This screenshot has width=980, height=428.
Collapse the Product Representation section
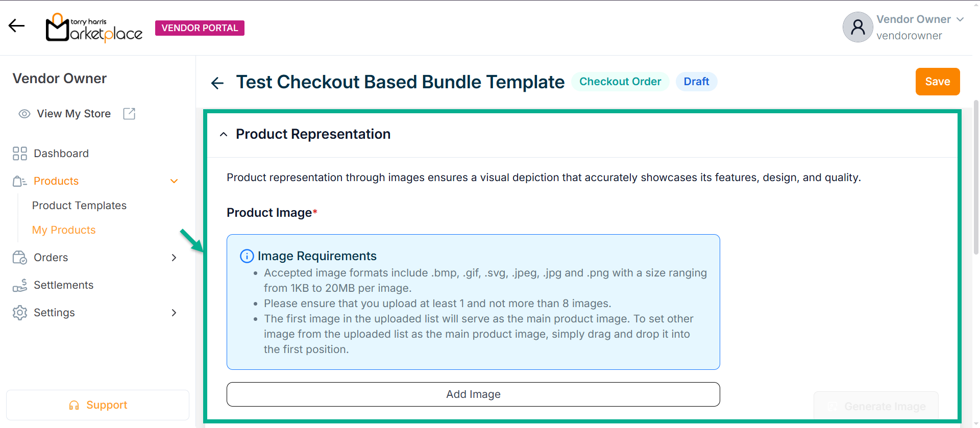(224, 134)
